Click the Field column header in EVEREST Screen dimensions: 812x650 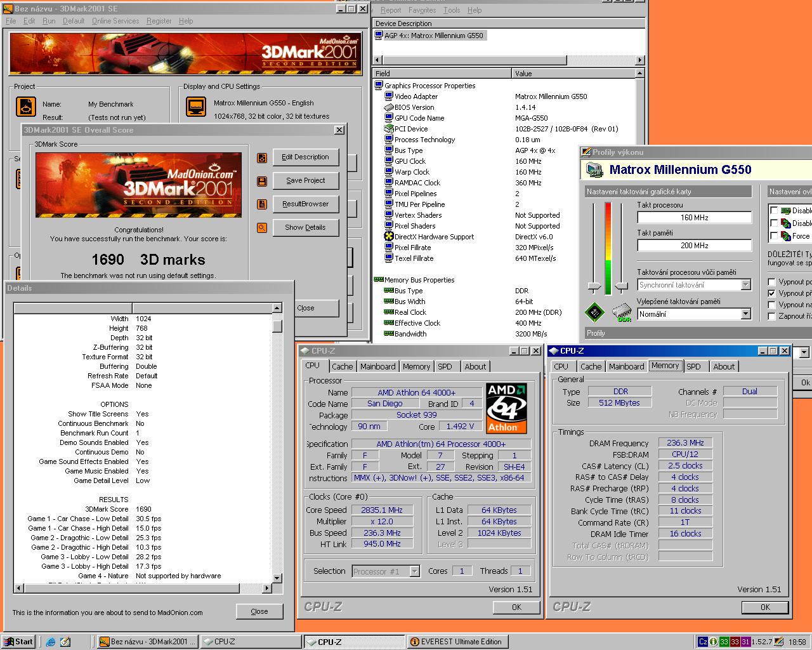[442, 74]
